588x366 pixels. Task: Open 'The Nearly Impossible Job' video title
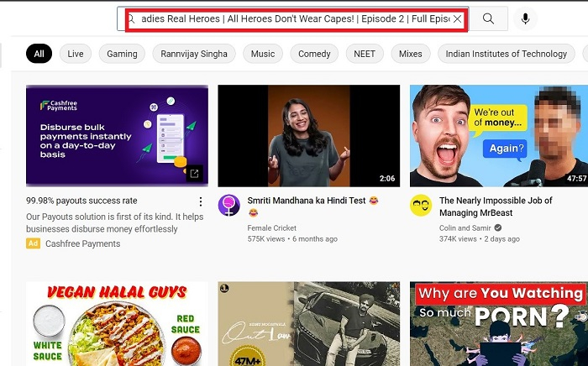click(496, 207)
